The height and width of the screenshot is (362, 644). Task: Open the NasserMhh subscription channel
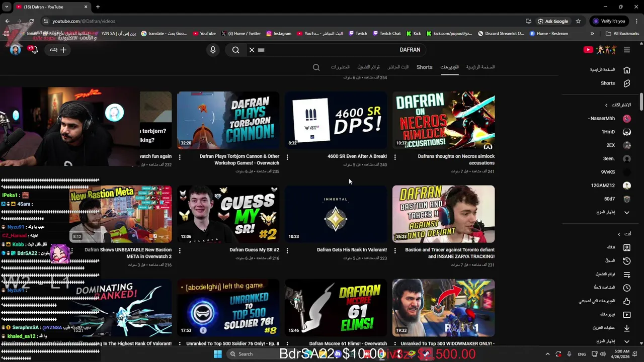[609, 119]
